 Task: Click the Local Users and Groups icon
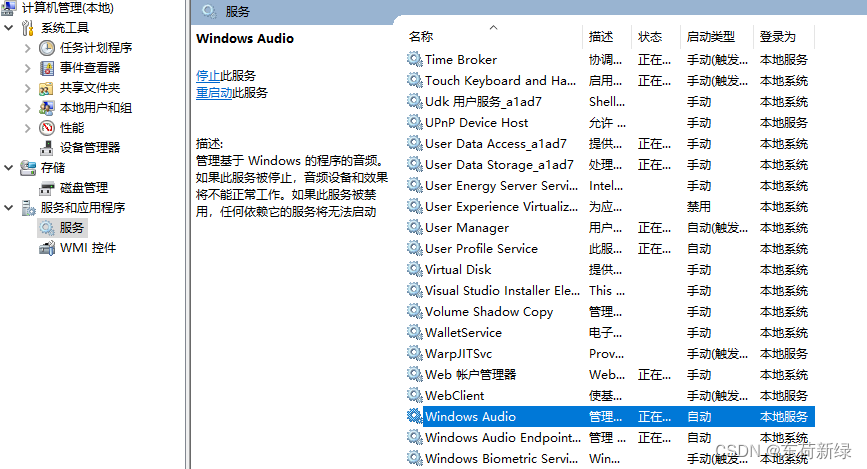coord(47,108)
